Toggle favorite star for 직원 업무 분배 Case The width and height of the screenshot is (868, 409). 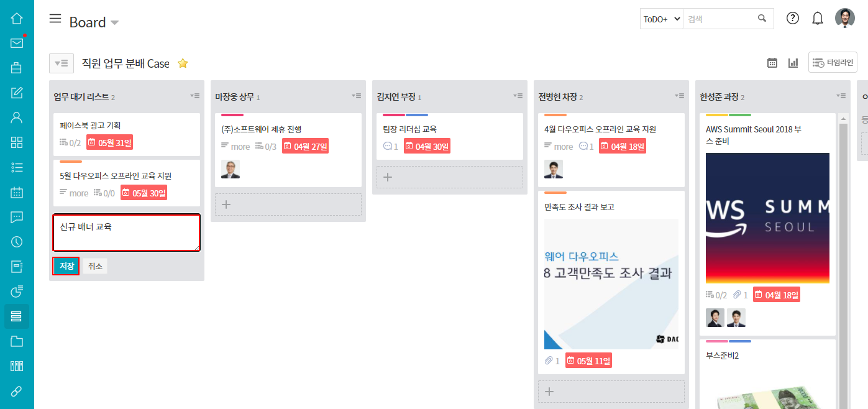(x=183, y=63)
